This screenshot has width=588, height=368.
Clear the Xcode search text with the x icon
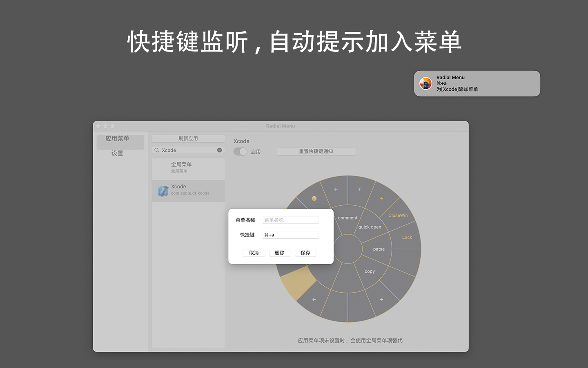tap(219, 150)
